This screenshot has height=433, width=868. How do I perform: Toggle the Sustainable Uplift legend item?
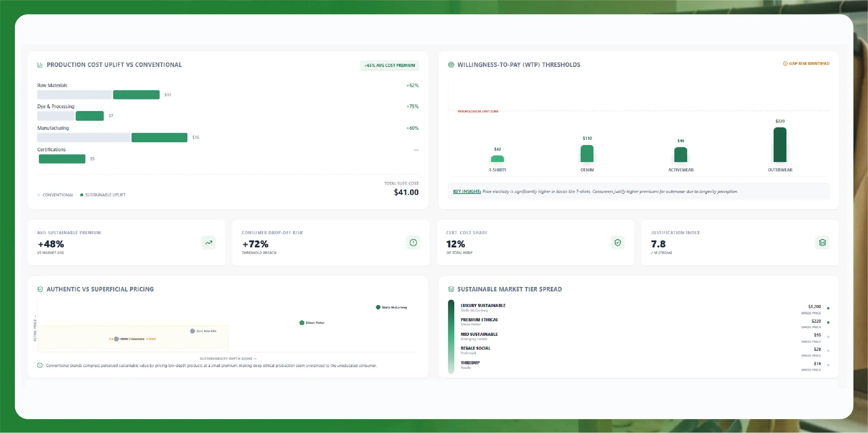tap(103, 195)
